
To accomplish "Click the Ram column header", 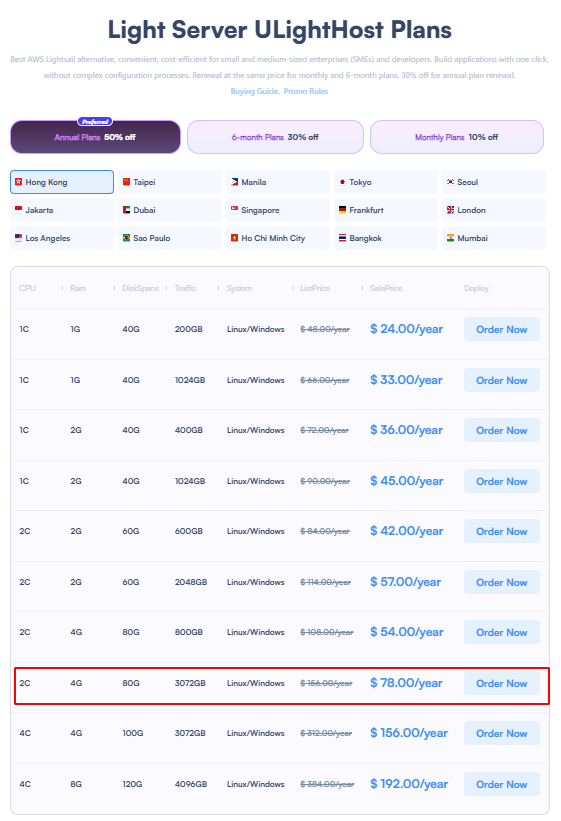I will [78, 289].
